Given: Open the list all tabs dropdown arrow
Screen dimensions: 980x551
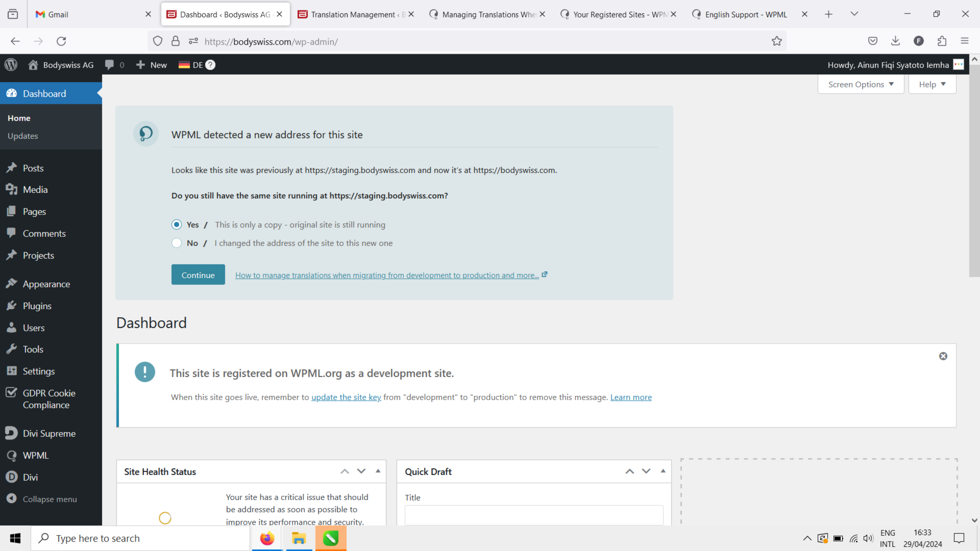Looking at the screenshot, I should pyautogui.click(x=854, y=14).
